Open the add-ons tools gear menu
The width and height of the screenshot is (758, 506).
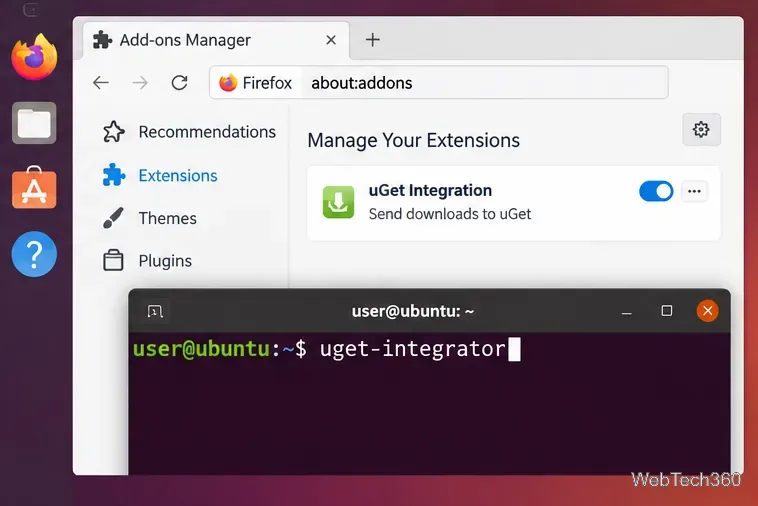(701, 130)
